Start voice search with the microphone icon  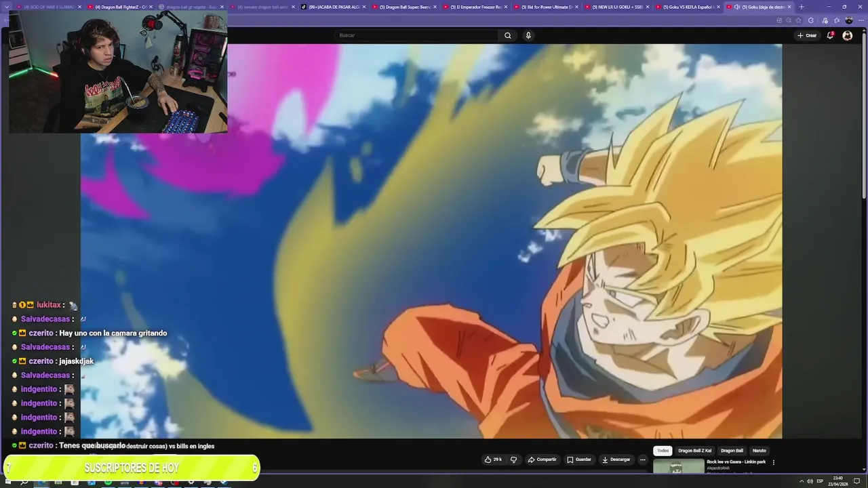click(x=528, y=35)
